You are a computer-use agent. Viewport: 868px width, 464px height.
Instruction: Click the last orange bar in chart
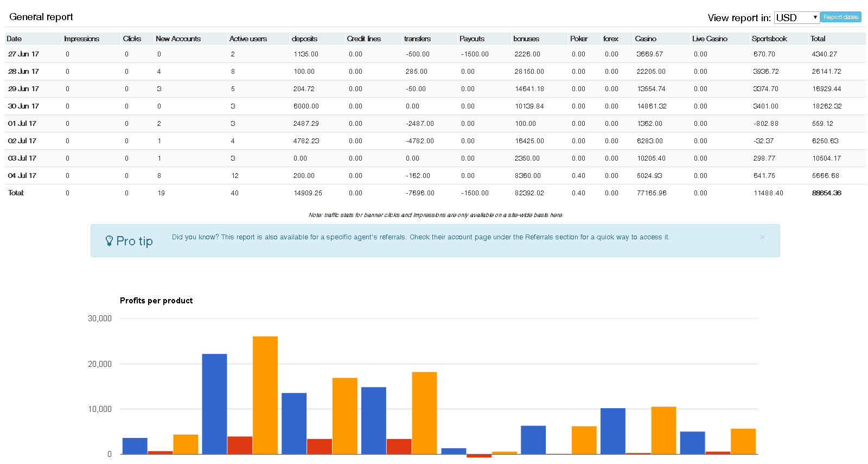(x=743, y=441)
